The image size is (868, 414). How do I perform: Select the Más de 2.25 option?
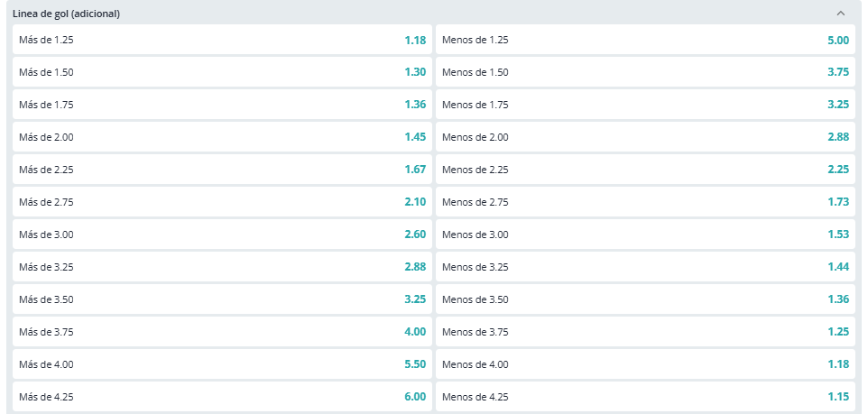pyautogui.click(x=222, y=170)
